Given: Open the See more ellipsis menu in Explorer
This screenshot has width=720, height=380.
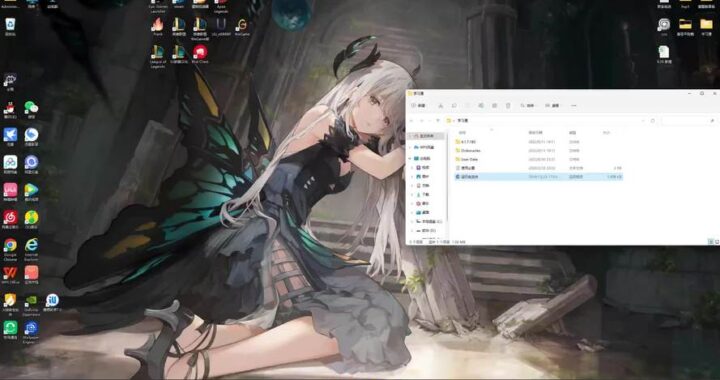Looking at the screenshot, I should 574,106.
